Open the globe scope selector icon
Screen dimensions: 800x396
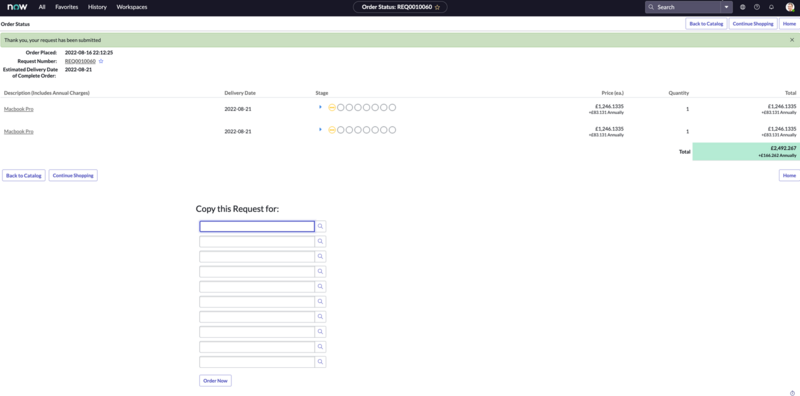point(742,7)
